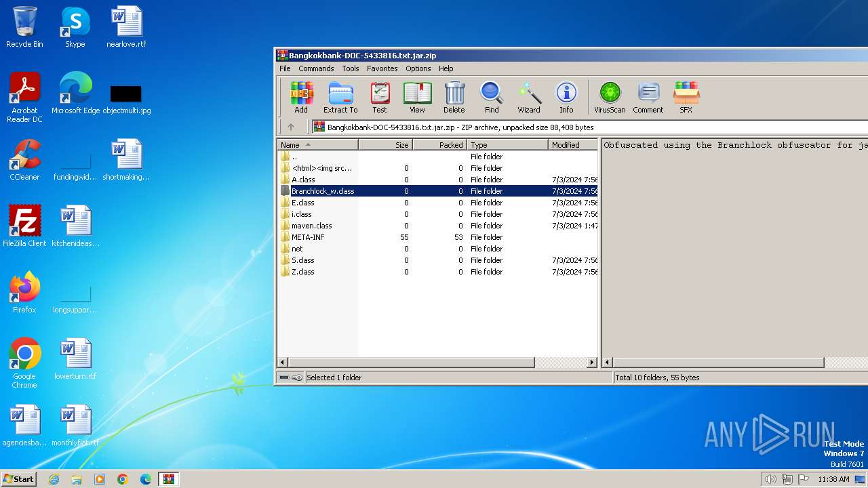This screenshot has height=488, width=868.
Task: Click the drive/key status bar icon
Action: point(291,378)
